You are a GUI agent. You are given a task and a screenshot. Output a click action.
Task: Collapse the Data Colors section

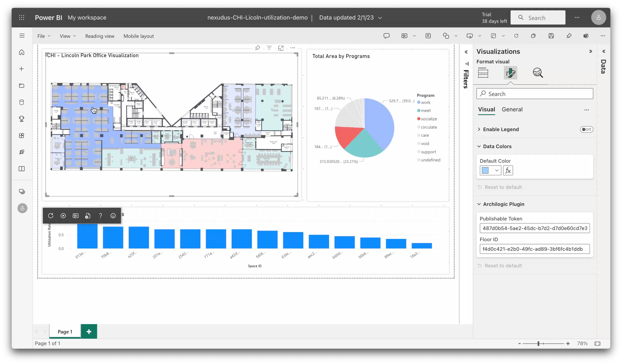point(479,146)
